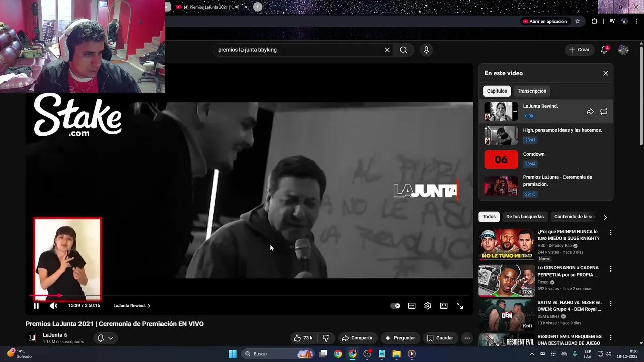Open the Ceremonia de premiación chapter
This screenshot has width=644, height=362.
tap(546, 186)
